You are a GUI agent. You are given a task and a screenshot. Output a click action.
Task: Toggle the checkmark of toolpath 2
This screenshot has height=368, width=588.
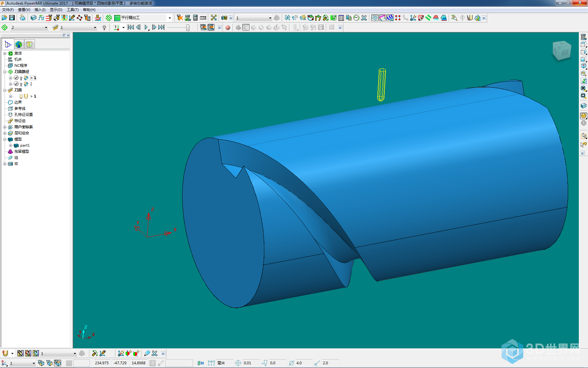click(16, 84)
